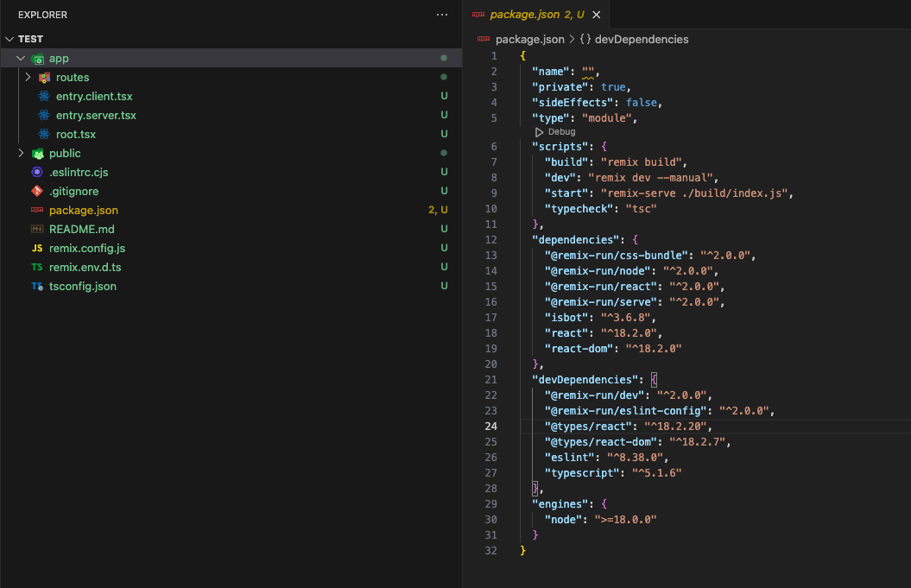
Task: Open Explorer views and more actions menu
Action: coord(442,15)
